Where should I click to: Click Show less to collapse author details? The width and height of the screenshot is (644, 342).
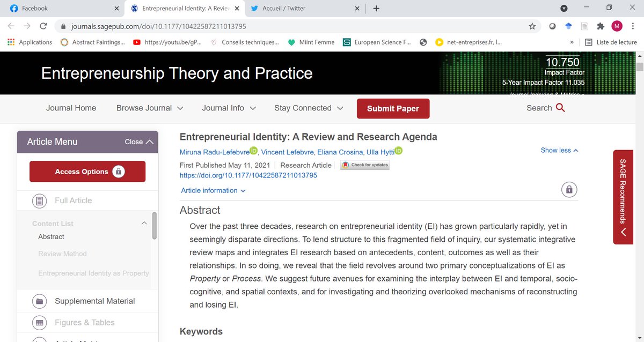coord(559,151)
